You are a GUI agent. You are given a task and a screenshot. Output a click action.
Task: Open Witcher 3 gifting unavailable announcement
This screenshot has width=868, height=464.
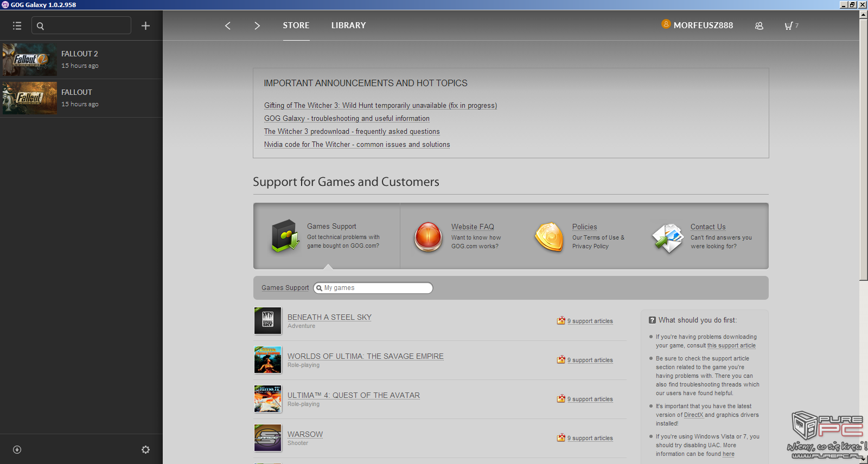coord(380,106)
